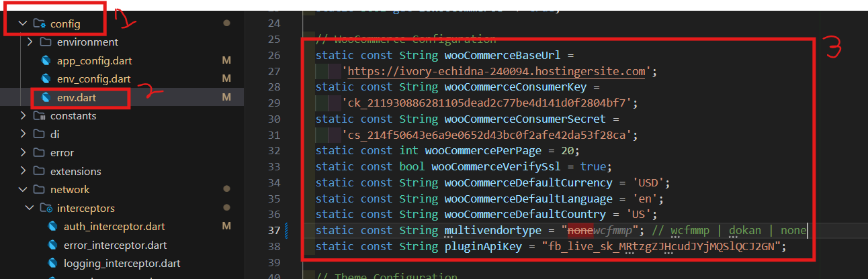This screenshot has width=868, height=279.
Task: Click the Dart icon beside auth_interceptor.dart
Action: point(54,226)
